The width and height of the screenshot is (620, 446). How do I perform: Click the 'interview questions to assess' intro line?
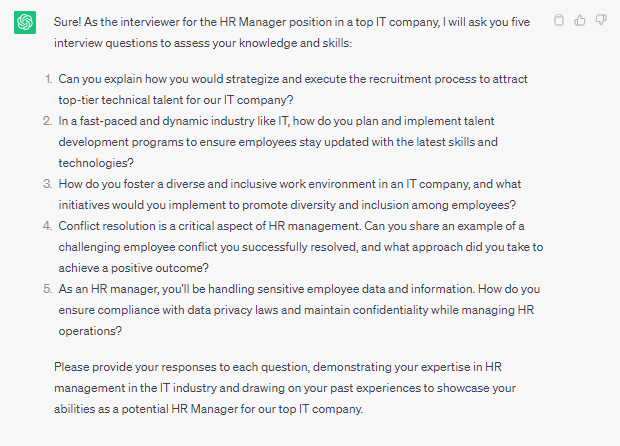[x=203, y=43]
